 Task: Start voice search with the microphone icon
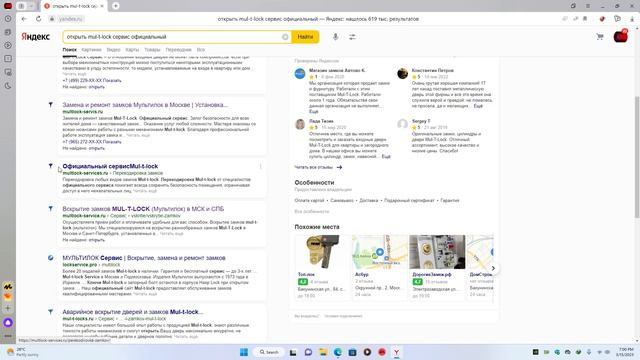pos(335,37)
